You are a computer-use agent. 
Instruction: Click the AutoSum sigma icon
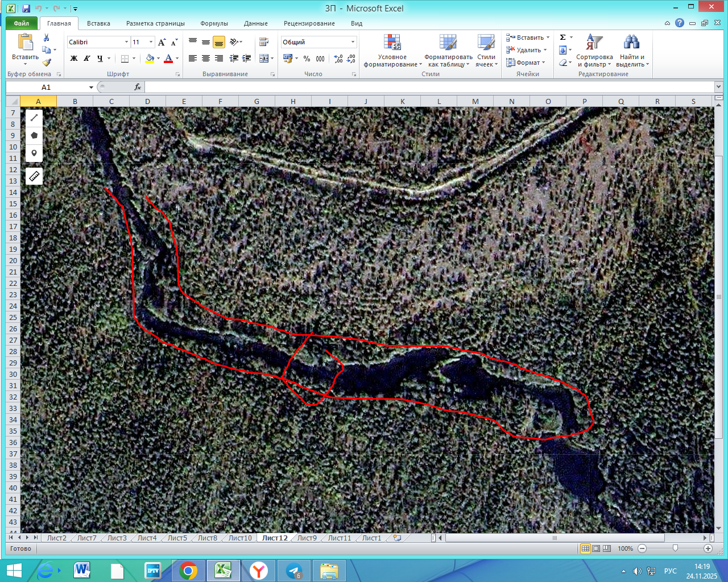tap(562, 38)
